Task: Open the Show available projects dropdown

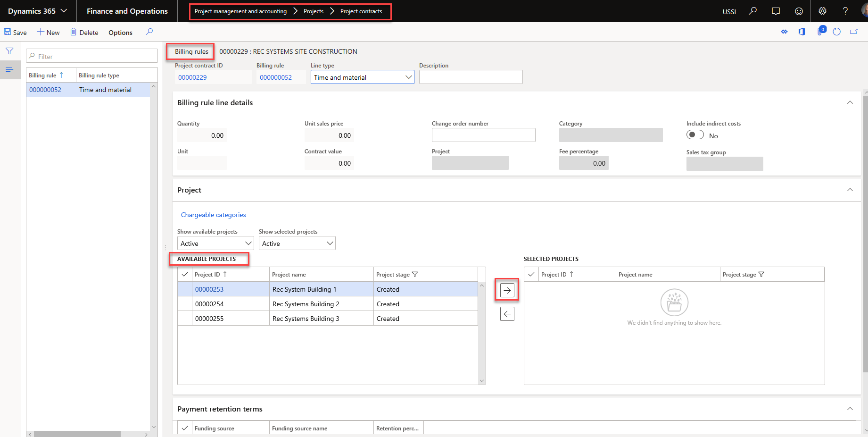Action: tap(216, 244)
